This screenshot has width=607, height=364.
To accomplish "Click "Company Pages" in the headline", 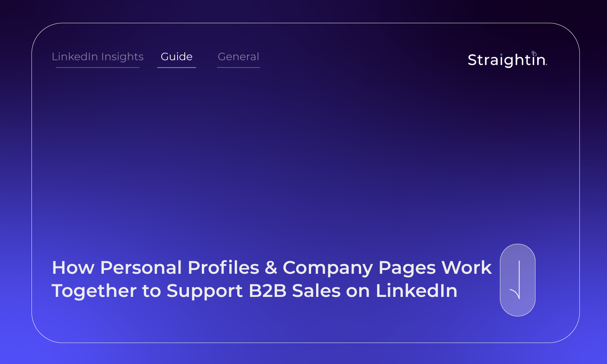I will pos(359,268).
